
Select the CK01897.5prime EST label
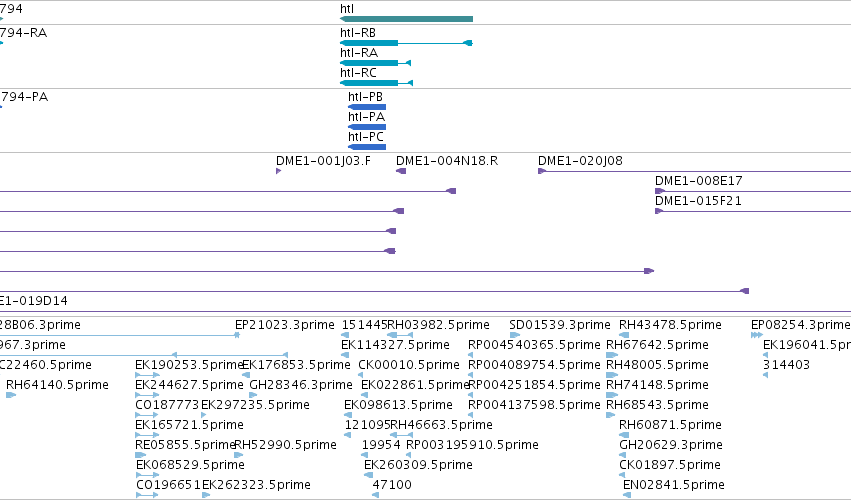pyautogui.click(x=670, y=465)
